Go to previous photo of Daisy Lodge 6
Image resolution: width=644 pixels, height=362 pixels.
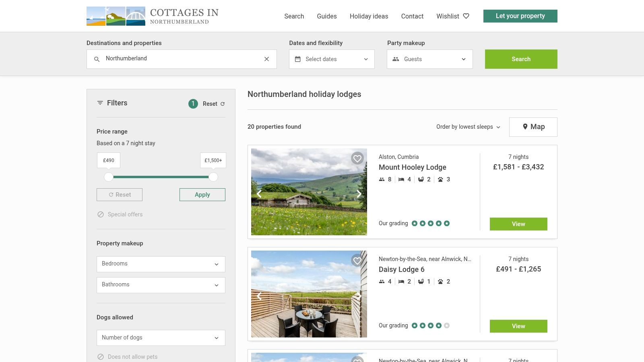(260, 296)
